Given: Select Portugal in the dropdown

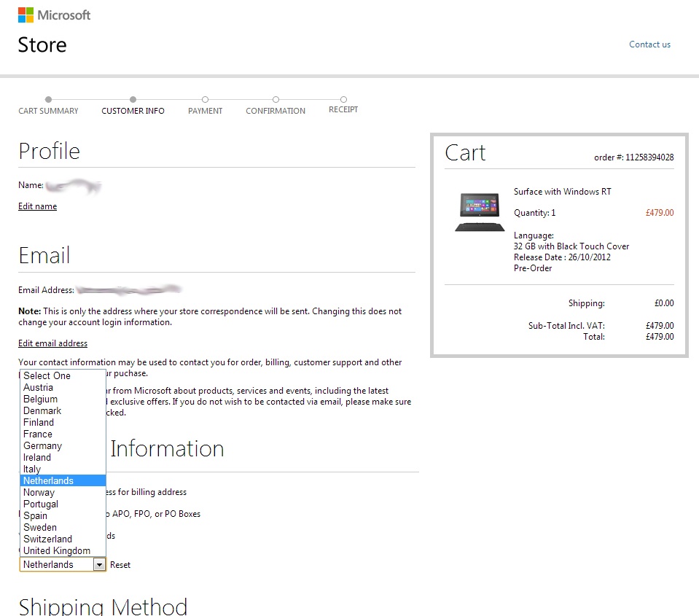Looking at the screenshot, I should point(63,504).
